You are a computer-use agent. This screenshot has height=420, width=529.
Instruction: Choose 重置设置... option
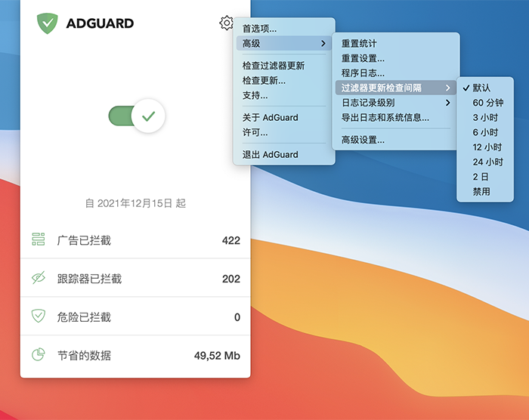pos(396,58)
